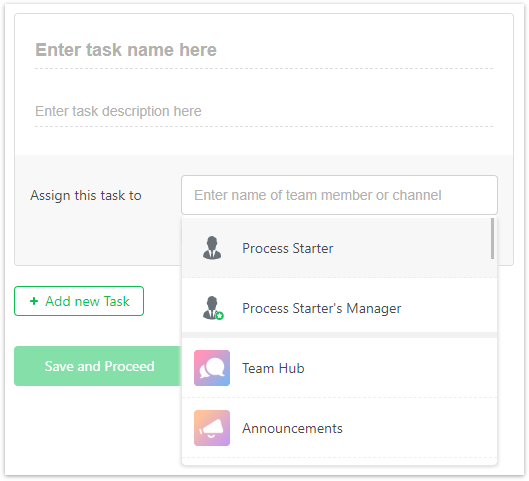Click the Announcements megaphone icon

pos(212,428)
